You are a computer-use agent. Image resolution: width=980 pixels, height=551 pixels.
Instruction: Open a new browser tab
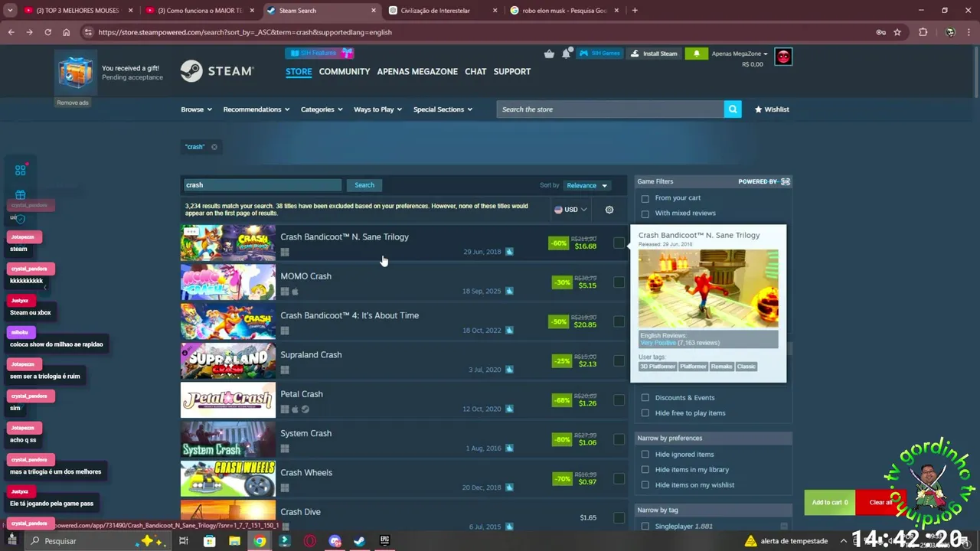635,11
